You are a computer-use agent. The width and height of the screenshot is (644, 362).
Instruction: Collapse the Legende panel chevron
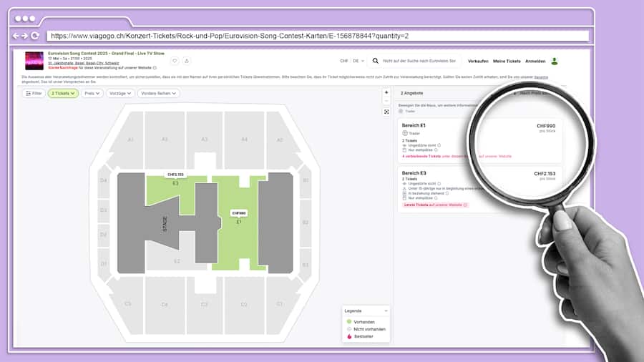[386, 311]
